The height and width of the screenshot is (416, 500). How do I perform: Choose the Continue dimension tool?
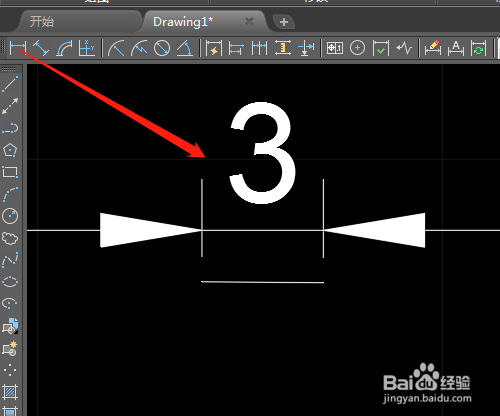(259, 48)
